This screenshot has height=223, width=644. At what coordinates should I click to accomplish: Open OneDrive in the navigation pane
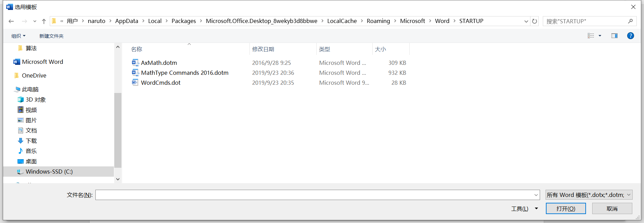pos(34,75)
